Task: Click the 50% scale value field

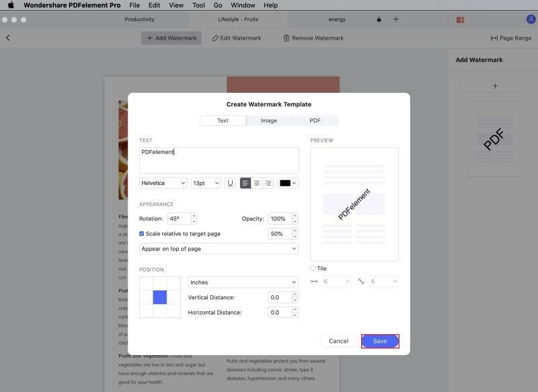Action: (280, 233)
